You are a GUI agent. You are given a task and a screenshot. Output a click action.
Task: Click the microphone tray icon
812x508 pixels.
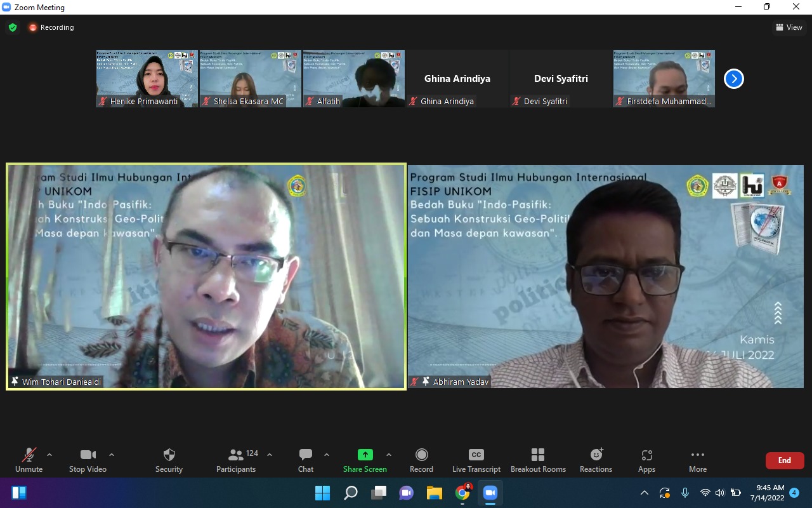coord(685,493)
